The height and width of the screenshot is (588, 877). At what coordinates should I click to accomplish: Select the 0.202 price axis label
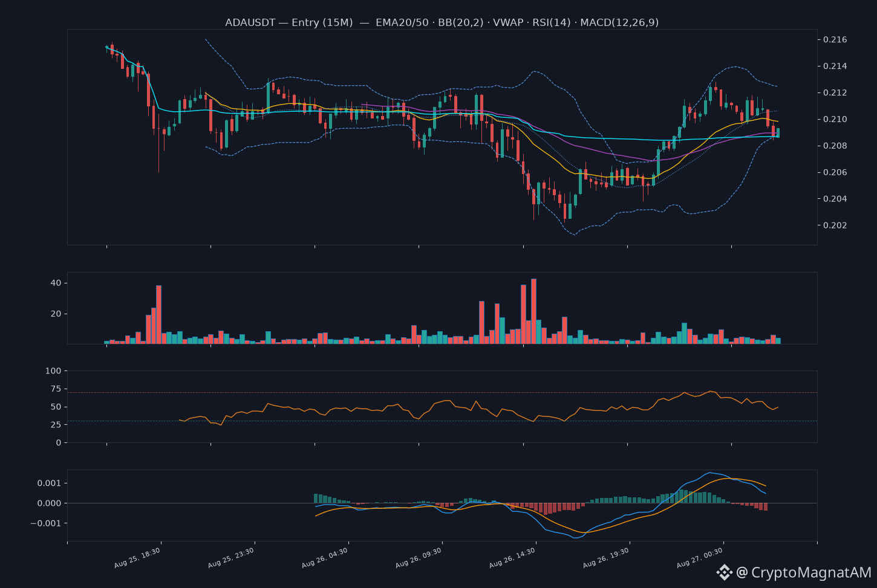[835, 226]
